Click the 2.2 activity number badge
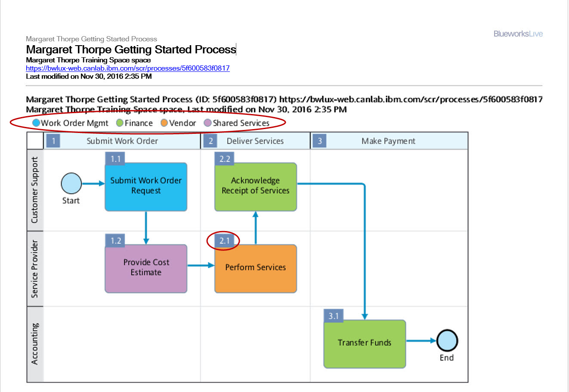The height and width of the screenshot is (392, 569). click(224, 159)
